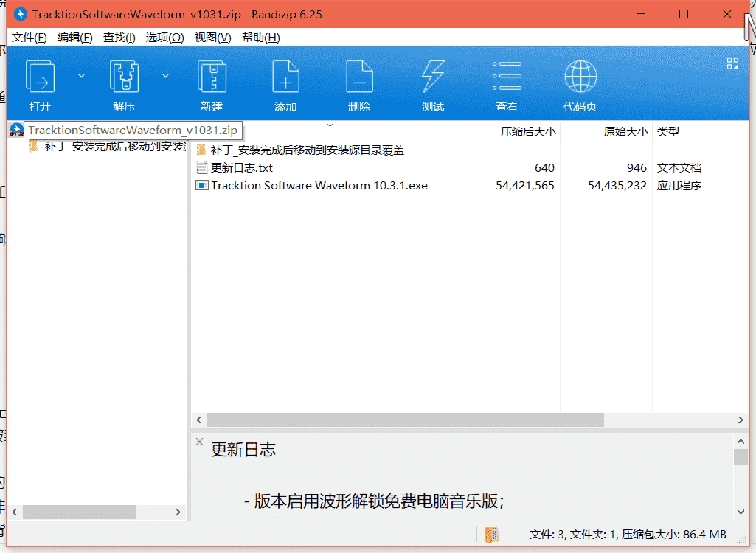Click the folder icon in the left tree
Screen dimensions: 756x553
click(33, 146)
